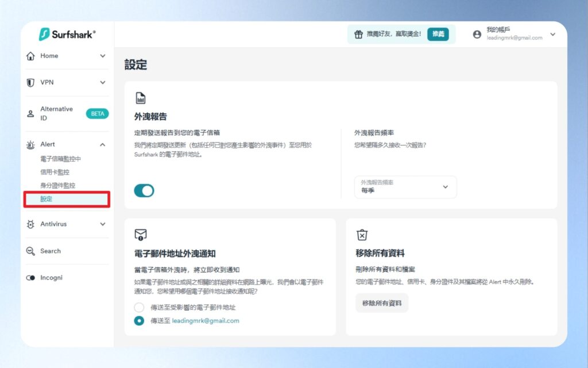The width and height of the screenshot is (588, 368).
Task: Click the Incogni toggle-shaped icon
Action: (30, 278)
